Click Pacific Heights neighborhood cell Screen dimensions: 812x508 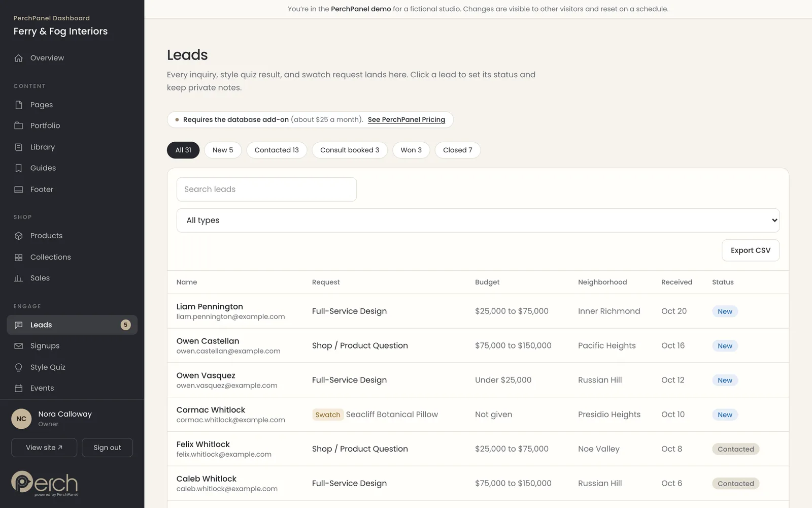607,345
